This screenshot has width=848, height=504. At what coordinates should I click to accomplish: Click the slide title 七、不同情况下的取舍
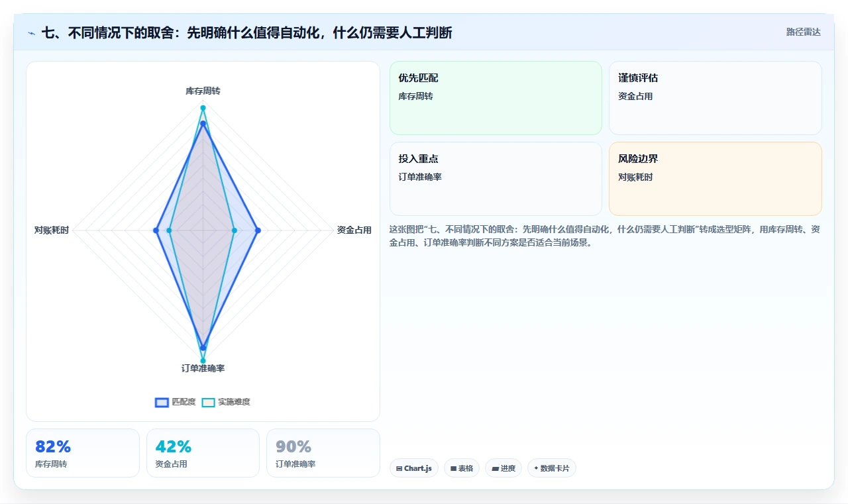pos(246,32)
